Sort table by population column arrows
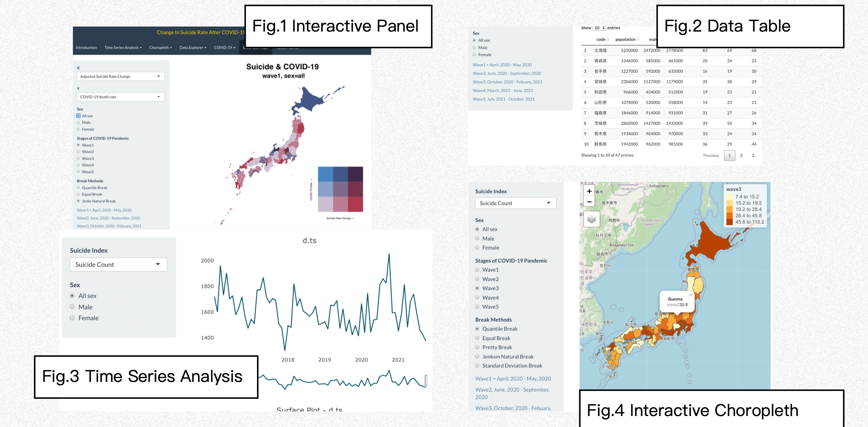 coord(638,40)
